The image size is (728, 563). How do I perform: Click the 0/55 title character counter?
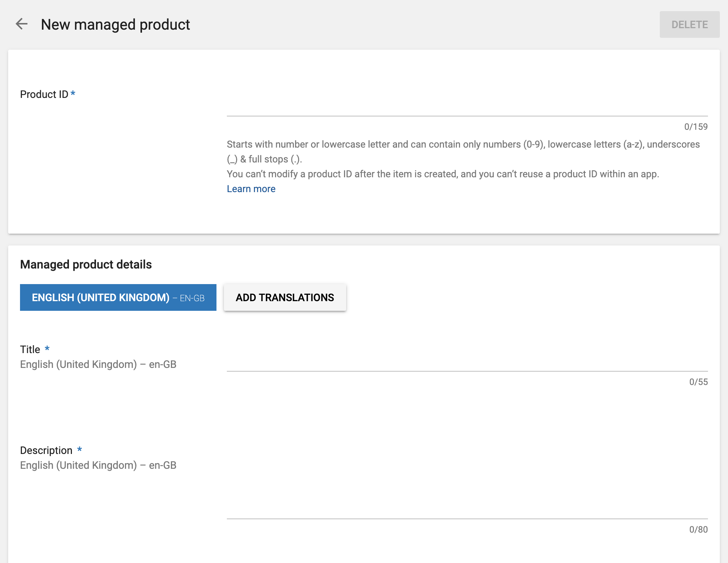698,382
